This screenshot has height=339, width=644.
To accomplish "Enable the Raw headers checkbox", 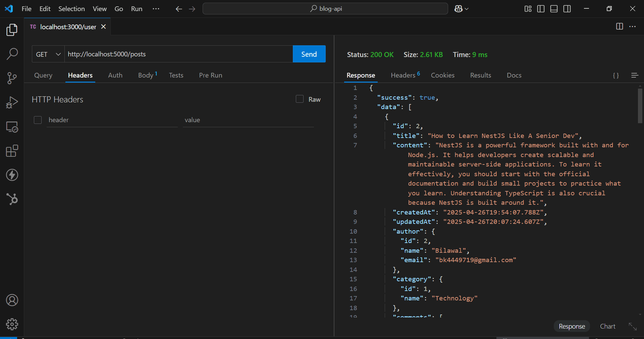I will point(300,99).
